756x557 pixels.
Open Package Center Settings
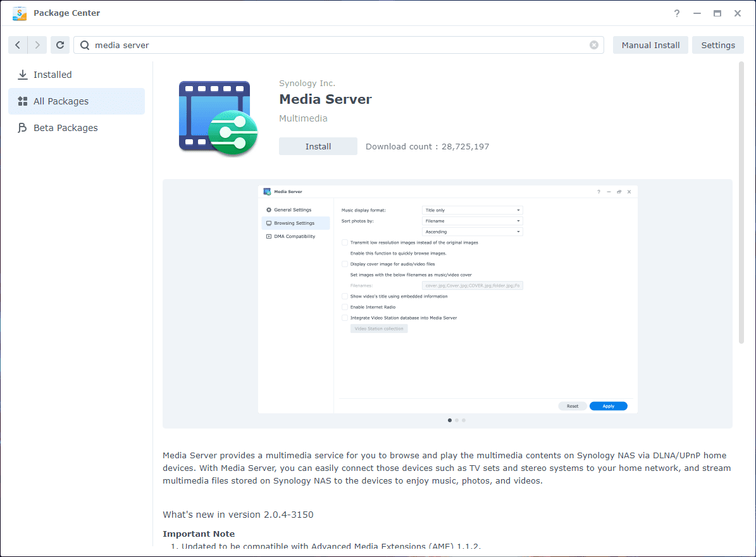point(718,45)
